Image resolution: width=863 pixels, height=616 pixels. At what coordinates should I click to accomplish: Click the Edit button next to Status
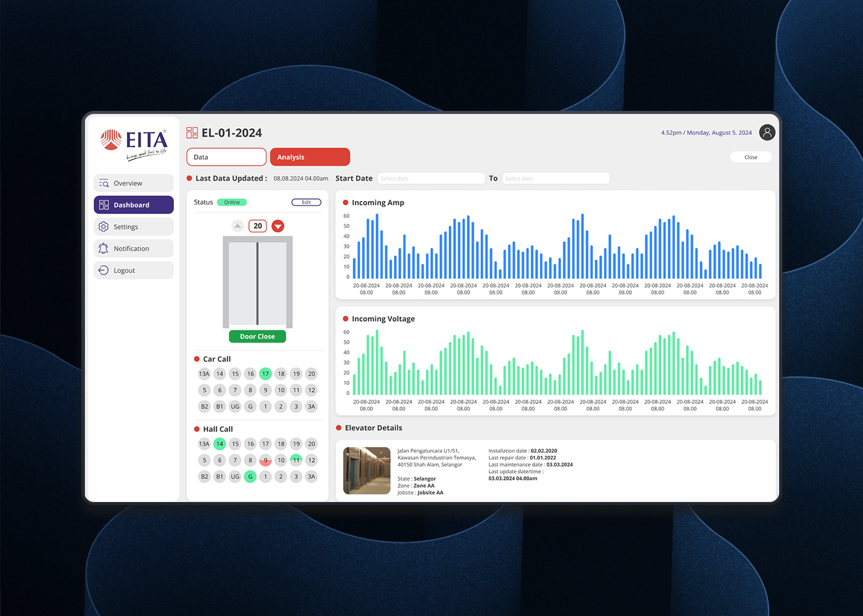(306, 202)
